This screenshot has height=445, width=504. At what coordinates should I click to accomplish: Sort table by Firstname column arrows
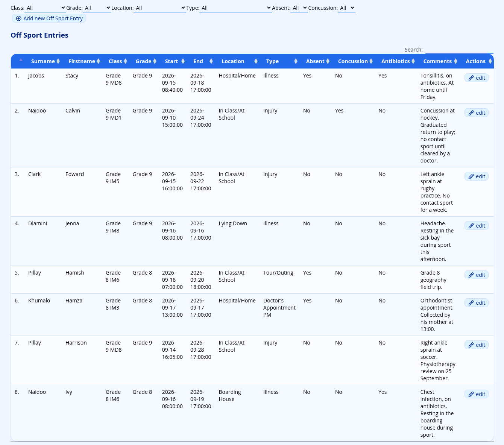(x=98, y=61)
